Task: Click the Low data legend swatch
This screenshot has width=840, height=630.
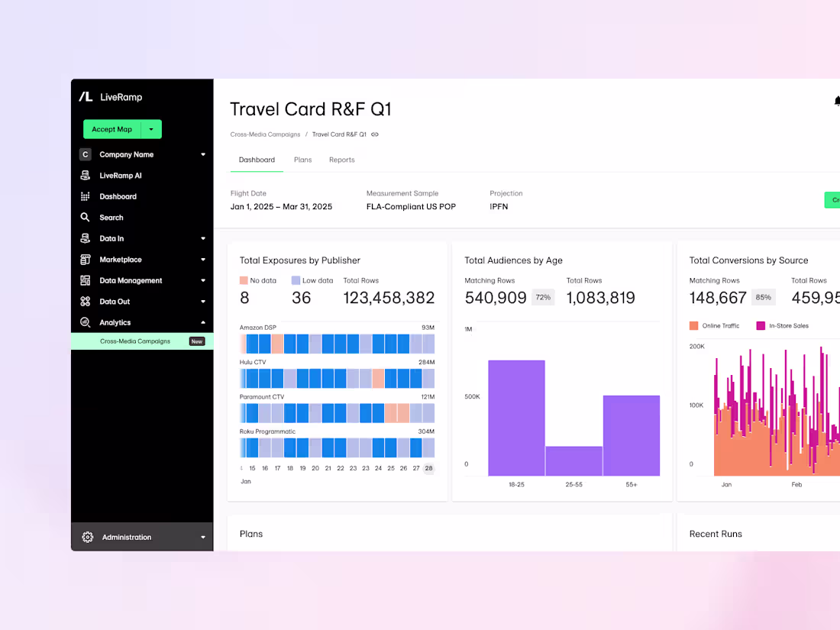Action: point(296,280)
